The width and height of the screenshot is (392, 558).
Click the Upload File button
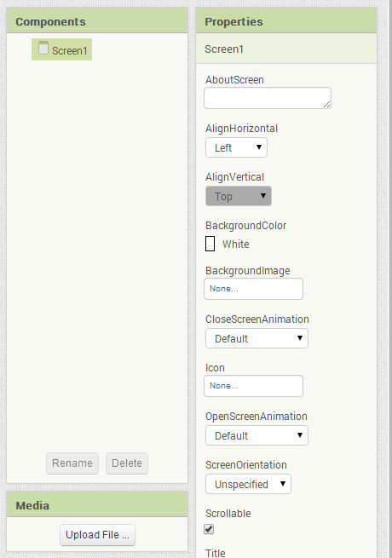coord(97,535)
